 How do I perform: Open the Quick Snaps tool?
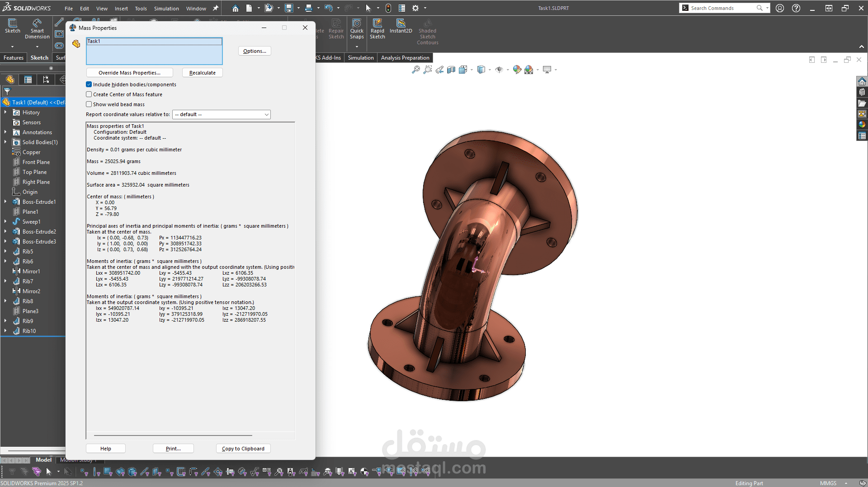(x=357, y=29)
